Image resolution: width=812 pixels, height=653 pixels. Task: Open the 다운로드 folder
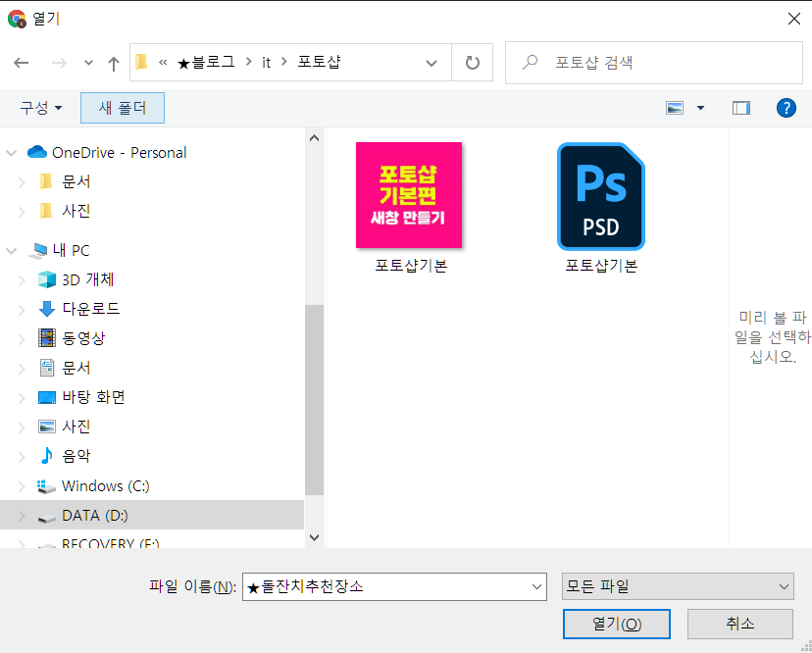pyautogui.click(x=90, y=309)
